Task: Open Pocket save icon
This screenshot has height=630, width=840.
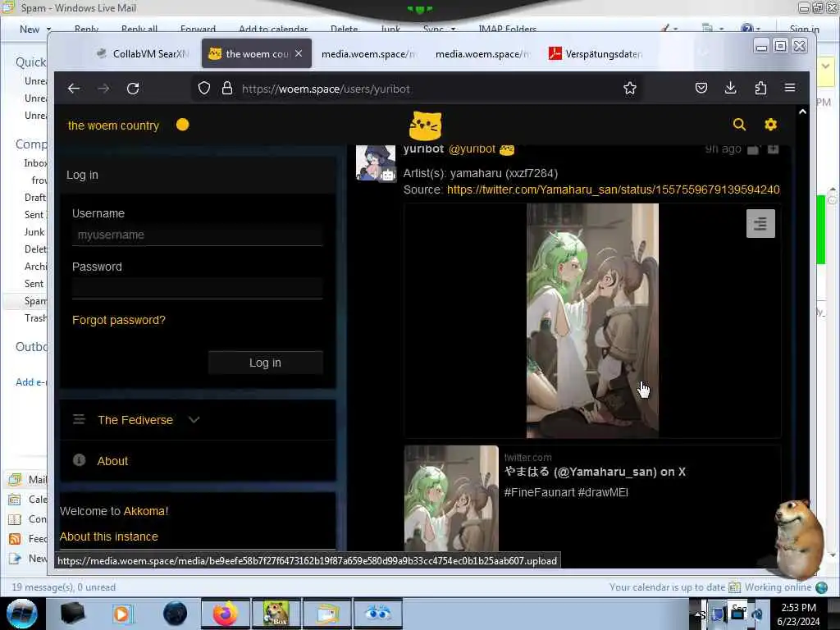Action: (x=701, y=89)
